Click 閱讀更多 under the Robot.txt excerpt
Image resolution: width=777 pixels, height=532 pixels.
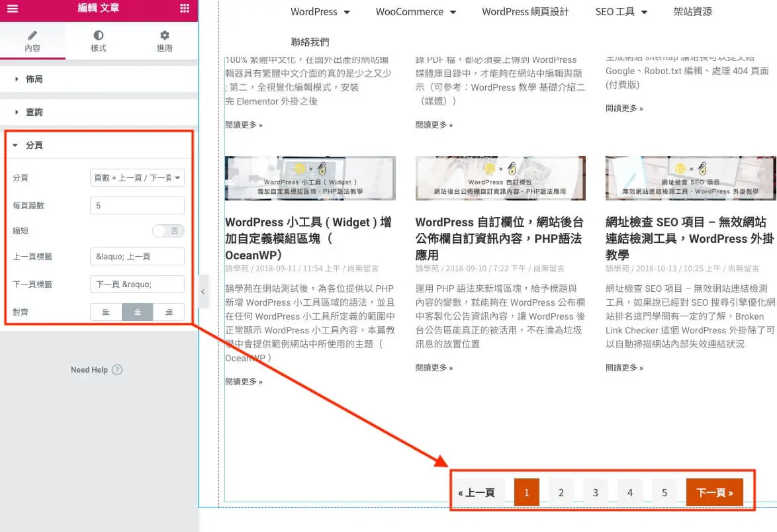[624, 108]
